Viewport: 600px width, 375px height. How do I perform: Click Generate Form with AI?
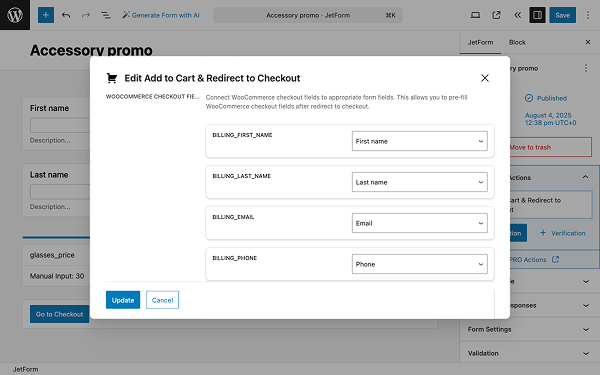161,15
